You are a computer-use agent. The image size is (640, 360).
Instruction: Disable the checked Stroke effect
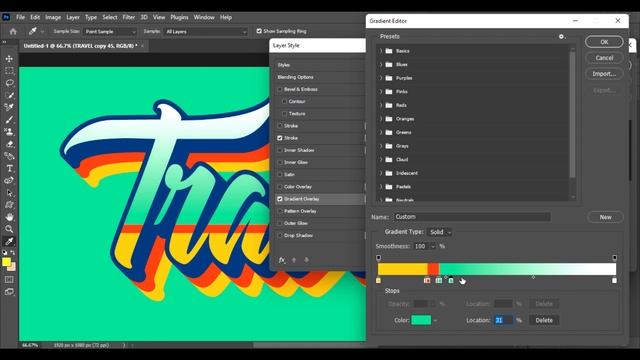280,138
